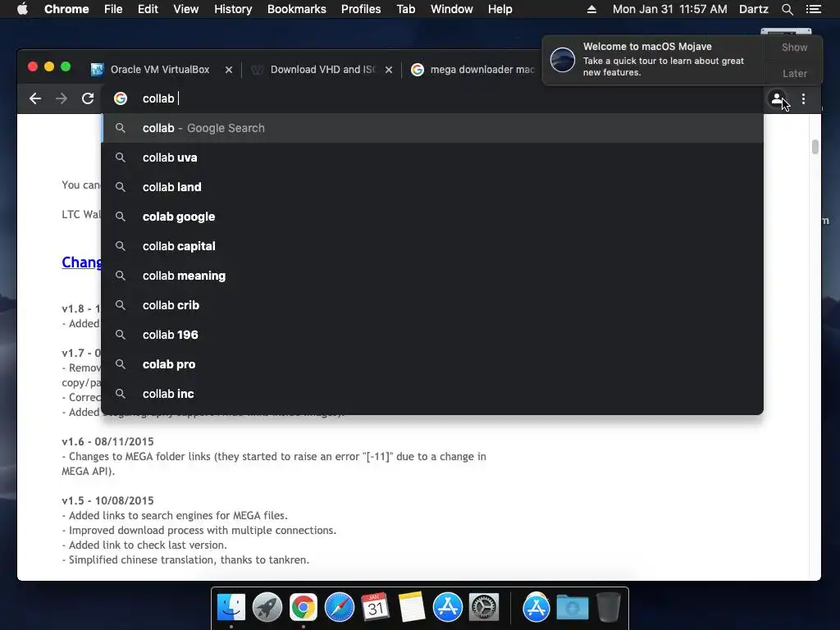Click the Google icon in the address bar
The width and height of the screenshot is (840, 630).
[x=121, y=98]
